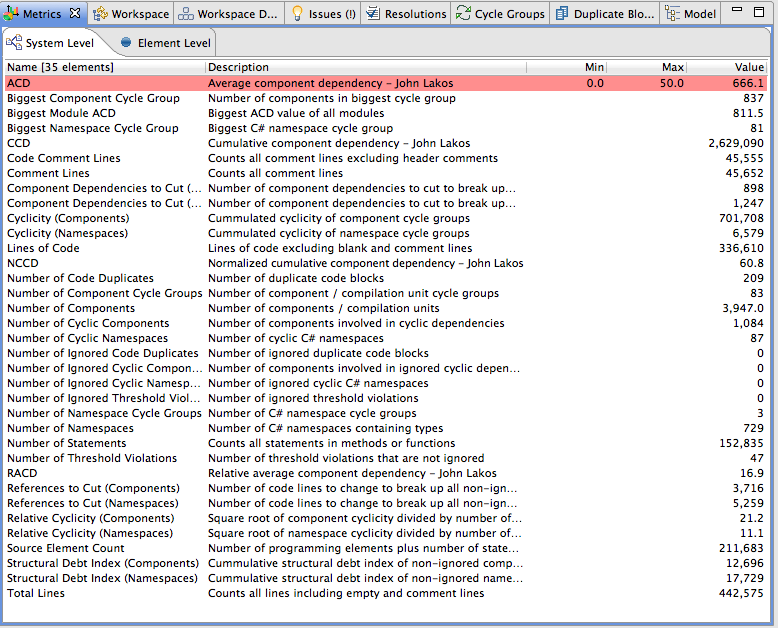The image size is (778, 628).
Task: Select Number of Threshold Violations row
Action: click(386, 458)
